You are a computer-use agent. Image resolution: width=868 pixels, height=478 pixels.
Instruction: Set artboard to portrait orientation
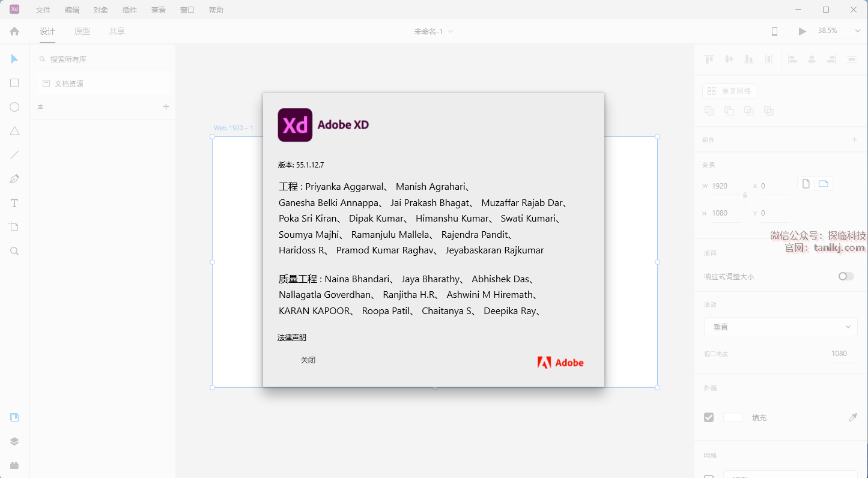pos(806,184)
